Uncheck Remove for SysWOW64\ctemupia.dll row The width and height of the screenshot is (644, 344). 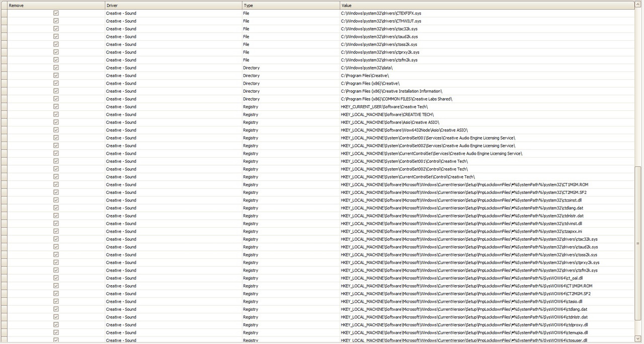click(x=56, y=332)
